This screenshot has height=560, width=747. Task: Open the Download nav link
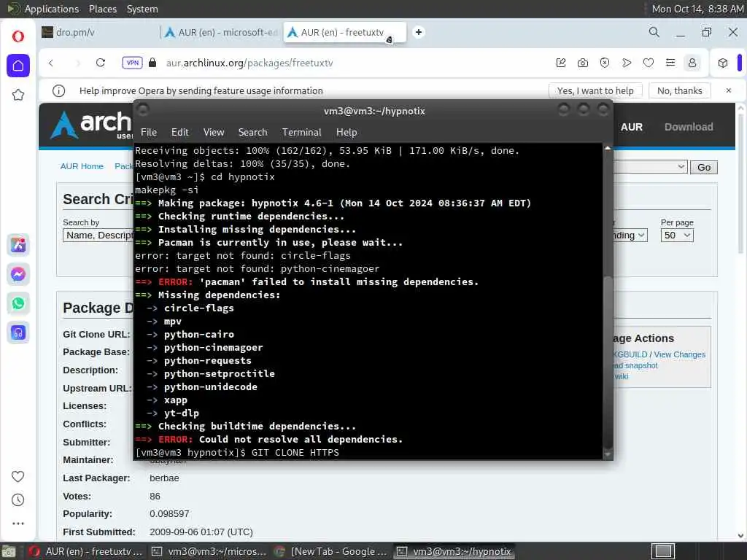(x=689, y=127)
